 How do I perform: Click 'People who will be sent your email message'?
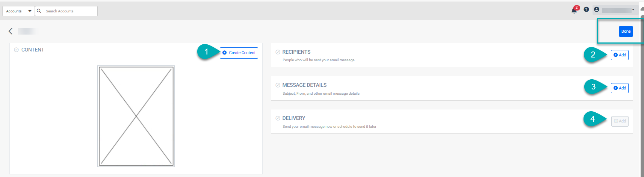[319, 60]
